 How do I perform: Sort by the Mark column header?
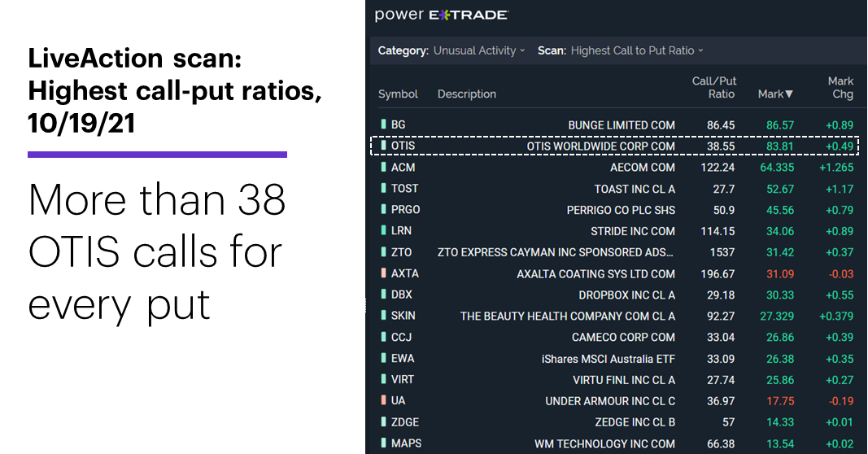775,94
